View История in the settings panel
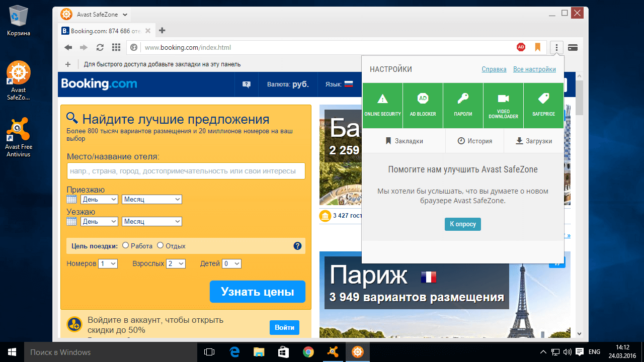This screenshot has width=644, height=362. tap(474, 141)
